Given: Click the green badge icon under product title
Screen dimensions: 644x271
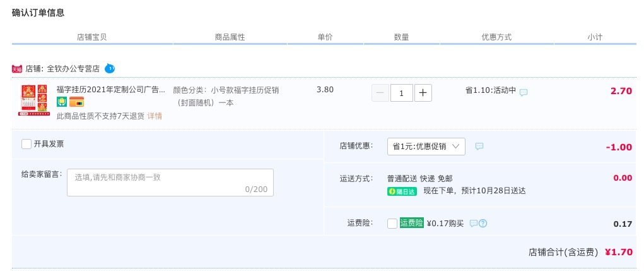Looking at the screenshot, I should coord(62,102).
